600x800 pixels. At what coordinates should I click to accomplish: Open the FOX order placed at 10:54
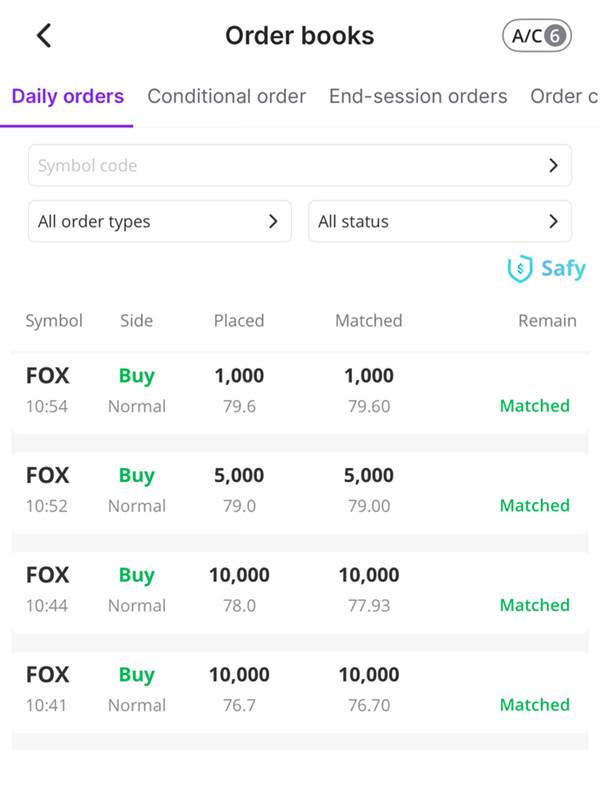(x=300, y=391)
